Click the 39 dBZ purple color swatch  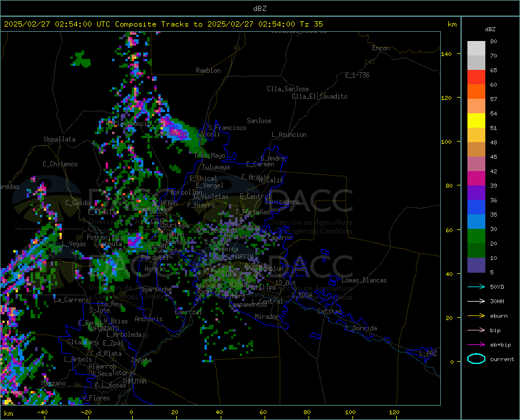point(476,192)
